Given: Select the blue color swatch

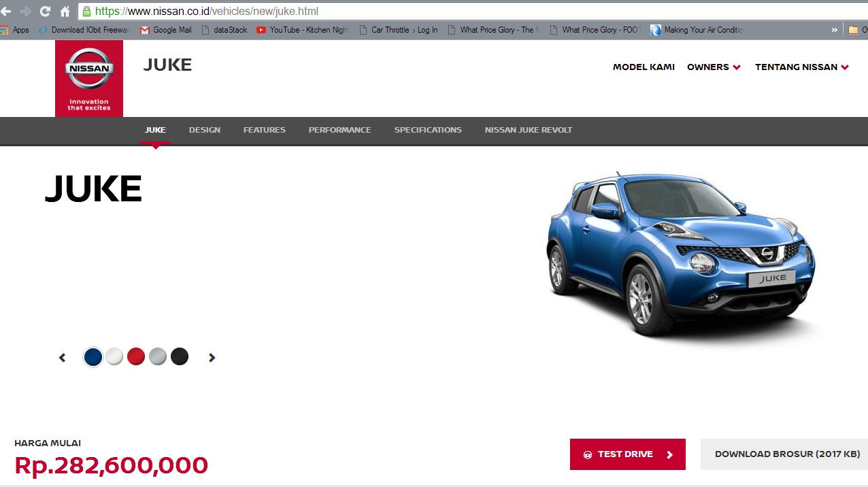Looking at the screenshot, I should pyautogui.click(x=93, y=357).
